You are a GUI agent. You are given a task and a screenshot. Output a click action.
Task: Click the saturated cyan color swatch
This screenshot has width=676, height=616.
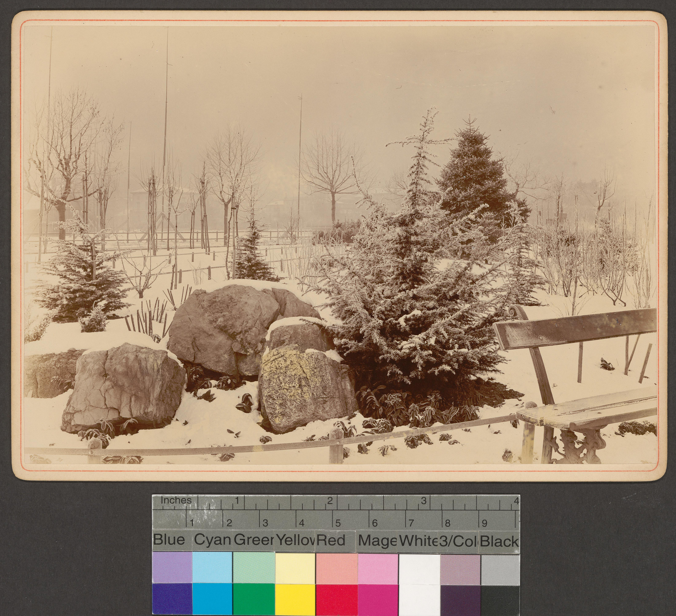212,599
